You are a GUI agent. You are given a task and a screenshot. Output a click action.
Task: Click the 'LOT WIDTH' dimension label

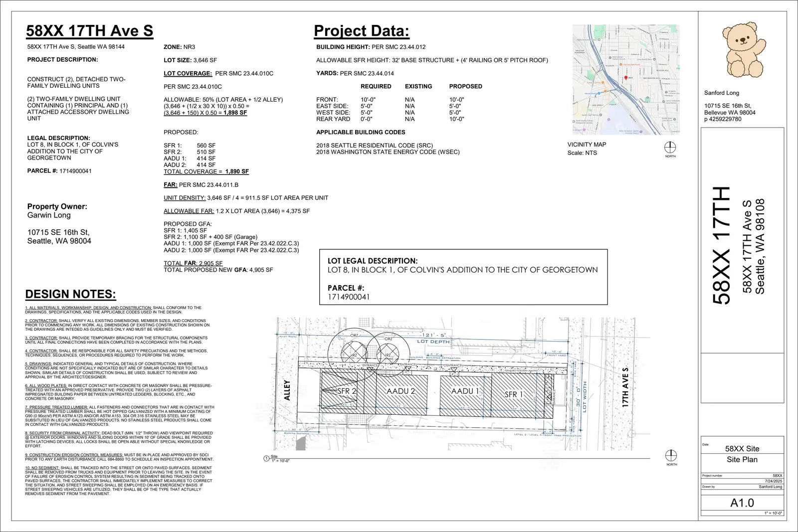[x=585, y=397]
